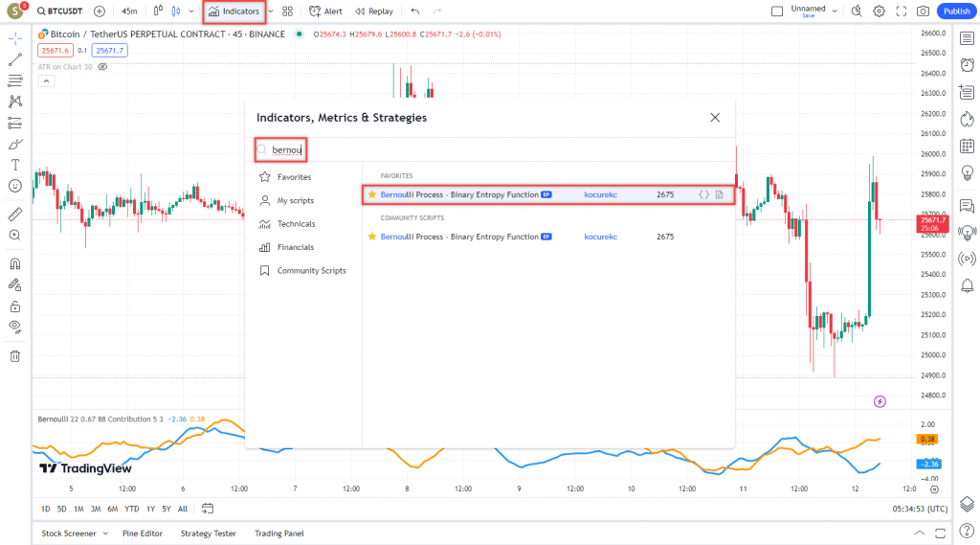Click the indicator search field
Image resolution: width=980 pixels, height=545 pixels.
(494, 149)
